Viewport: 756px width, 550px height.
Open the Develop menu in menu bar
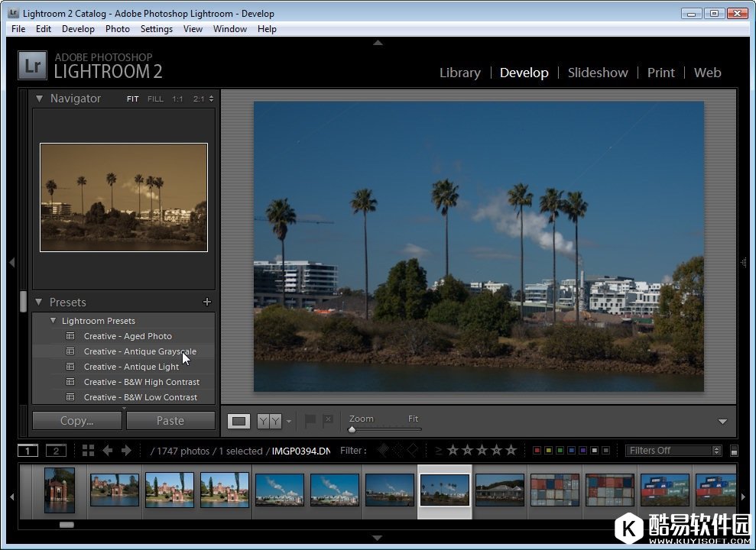(78, 29)
